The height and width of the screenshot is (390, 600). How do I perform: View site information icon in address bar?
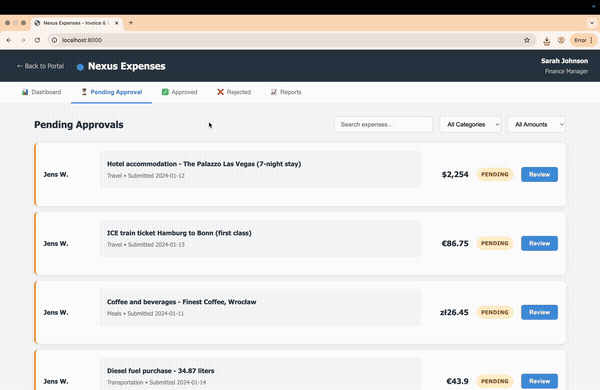point(54,40)
